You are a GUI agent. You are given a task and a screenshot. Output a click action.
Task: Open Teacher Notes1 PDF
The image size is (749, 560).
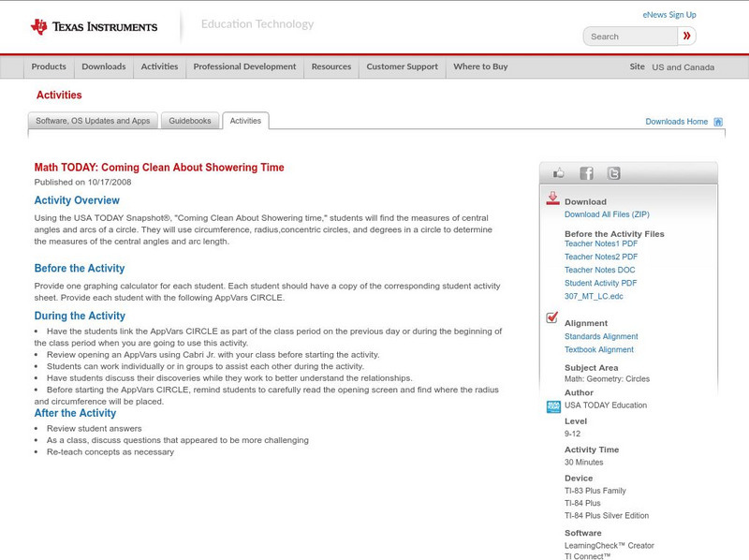(x=601, y=243)
